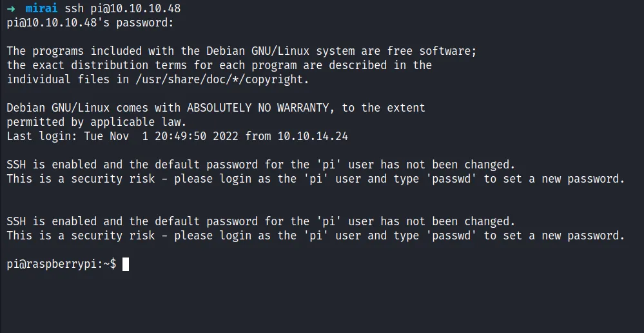This screenshot has width=644, height=333.
Task: Click the 'pi@raspberrypi:~$' prompt text
Action: [x=61, y=264]
